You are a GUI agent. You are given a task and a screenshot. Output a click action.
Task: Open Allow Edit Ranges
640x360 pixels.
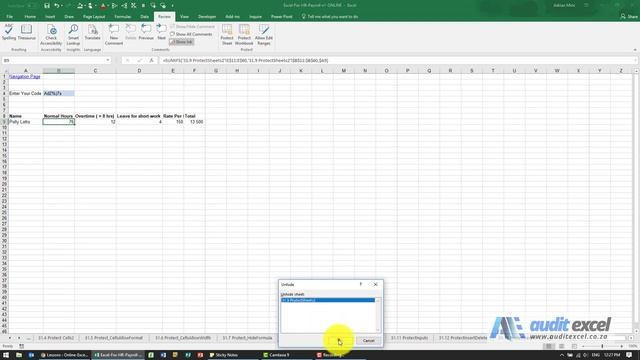tap(264, 35)
